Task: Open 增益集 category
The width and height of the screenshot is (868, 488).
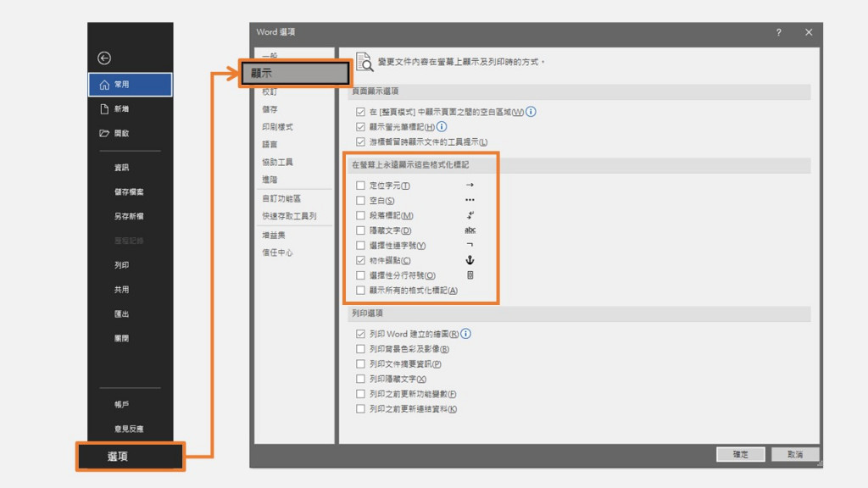Action: [x=274, y=236]
